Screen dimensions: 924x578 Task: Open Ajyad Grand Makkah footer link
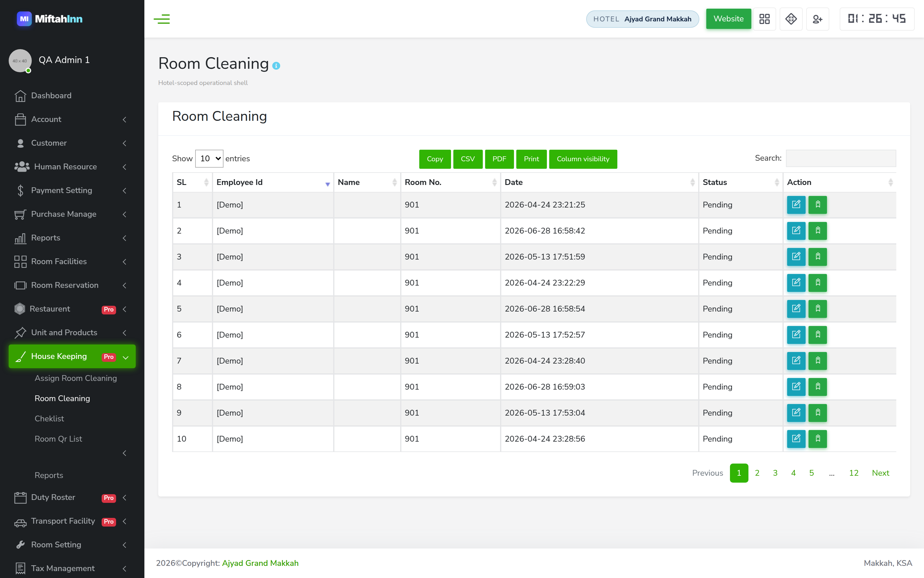click(260, 563)
